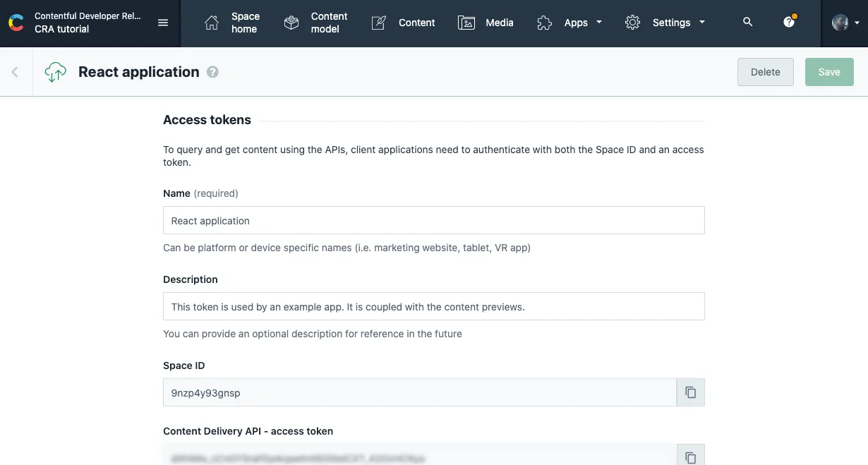
Task: Click the Description input field
Action: tap(434, 306)
